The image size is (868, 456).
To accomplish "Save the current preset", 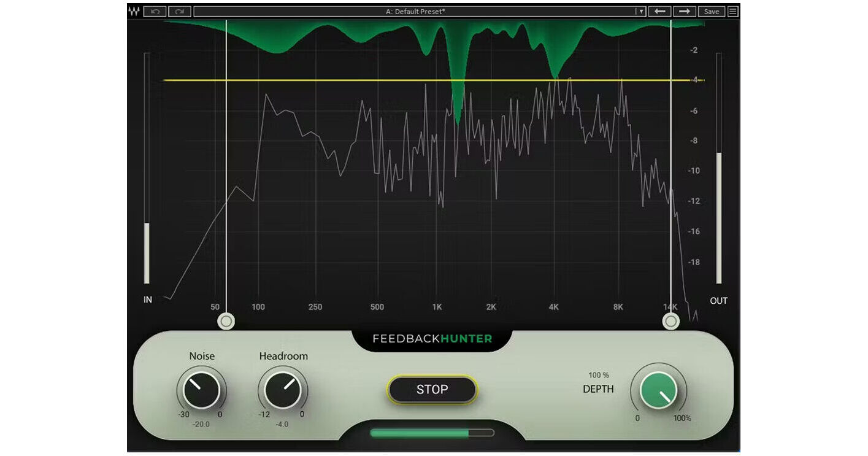I will (711, 10).
